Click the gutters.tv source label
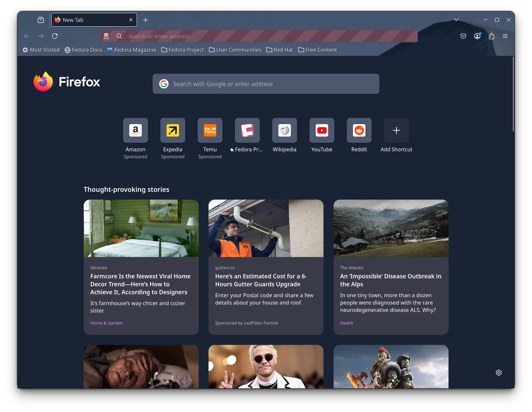The image size is (532, 412). (x=225, y=268)
